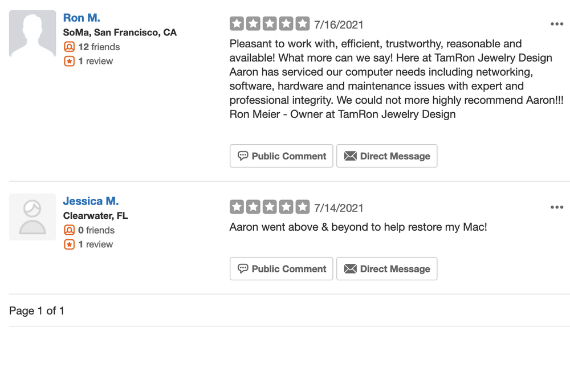This screenshot has height=392, width=570.
Task: Click Ron M.'s 12 friends text
Action: (x=99, y=47)
